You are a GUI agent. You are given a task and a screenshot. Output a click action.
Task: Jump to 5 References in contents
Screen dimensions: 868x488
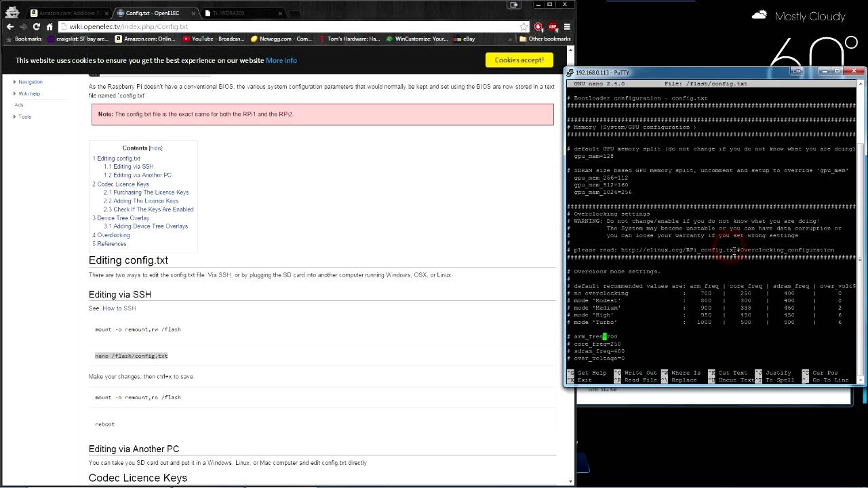click(x=109, y=243)
